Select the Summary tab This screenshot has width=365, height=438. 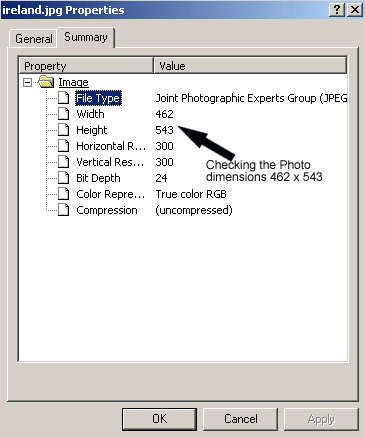tap(86, 37)
